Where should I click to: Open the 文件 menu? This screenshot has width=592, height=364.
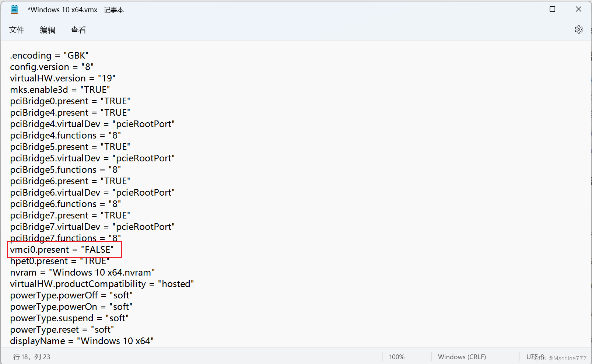coord(17,30)
